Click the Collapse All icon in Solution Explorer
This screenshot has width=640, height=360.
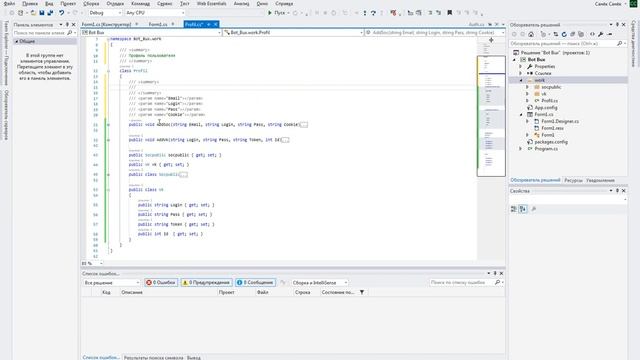click(x=573, y=34)
